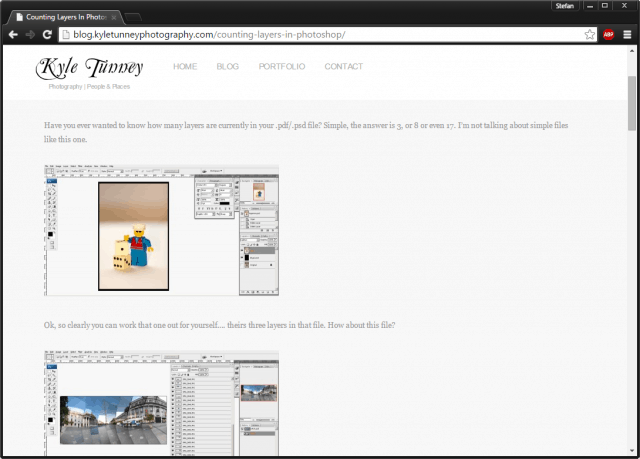Screen dimensions: 640x459
Task: Open the PORTFOLIO navigation link
Action: (x=282, y=67)
